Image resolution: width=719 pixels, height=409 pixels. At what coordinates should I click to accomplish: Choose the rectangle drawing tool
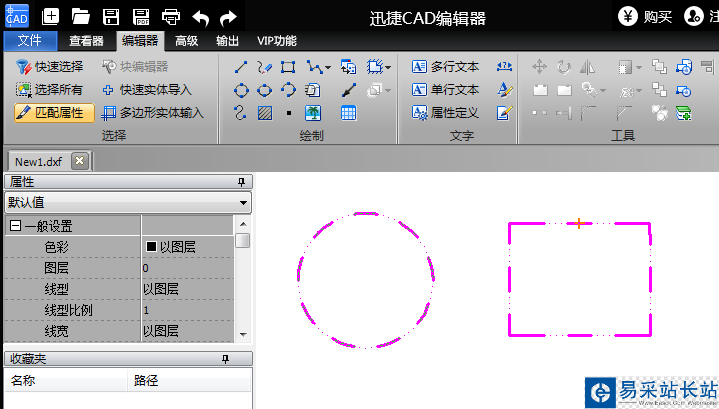pos(288,67)
